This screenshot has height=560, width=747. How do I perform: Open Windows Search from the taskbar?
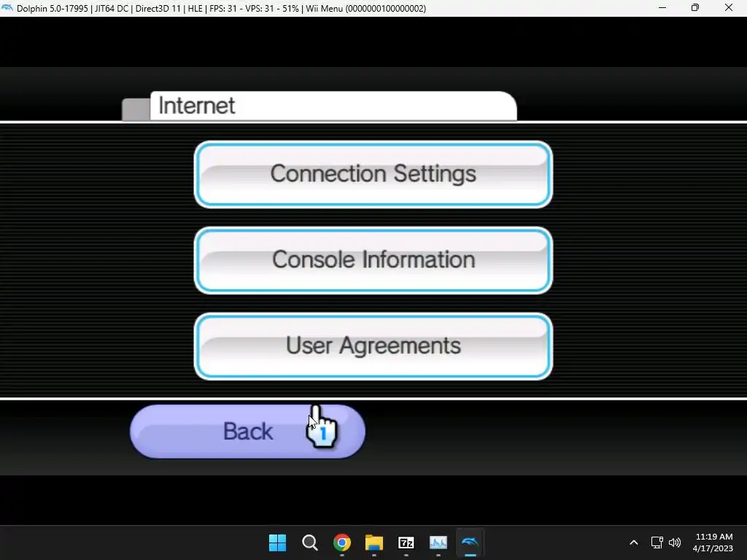(309, 542)
